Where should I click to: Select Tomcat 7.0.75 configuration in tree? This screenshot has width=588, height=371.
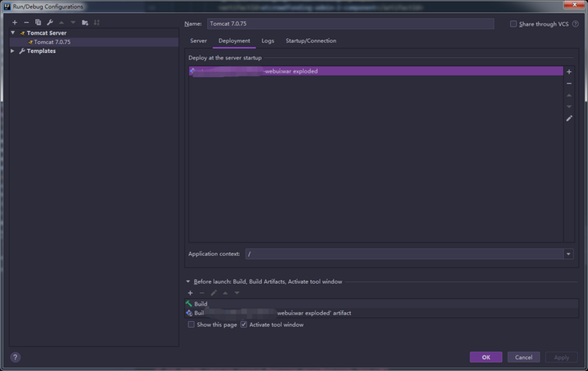(x=94, y=42)
